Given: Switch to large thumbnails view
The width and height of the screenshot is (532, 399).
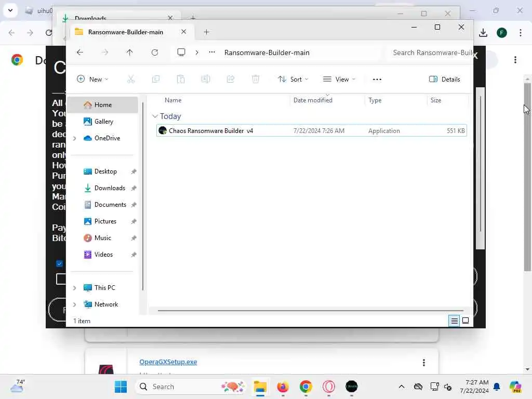Looking at the screenshot, I should point(465,321).
